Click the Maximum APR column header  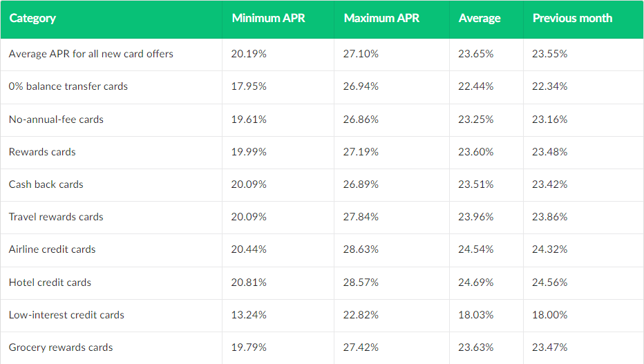pyautogui.click(x=381, y=18)
